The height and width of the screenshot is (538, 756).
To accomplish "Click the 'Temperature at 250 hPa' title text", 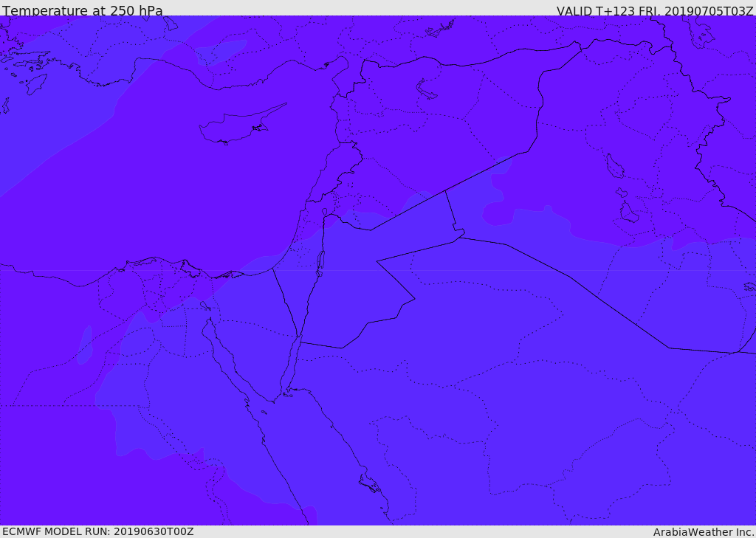I will pyautogui.click(x=83, y=10).
